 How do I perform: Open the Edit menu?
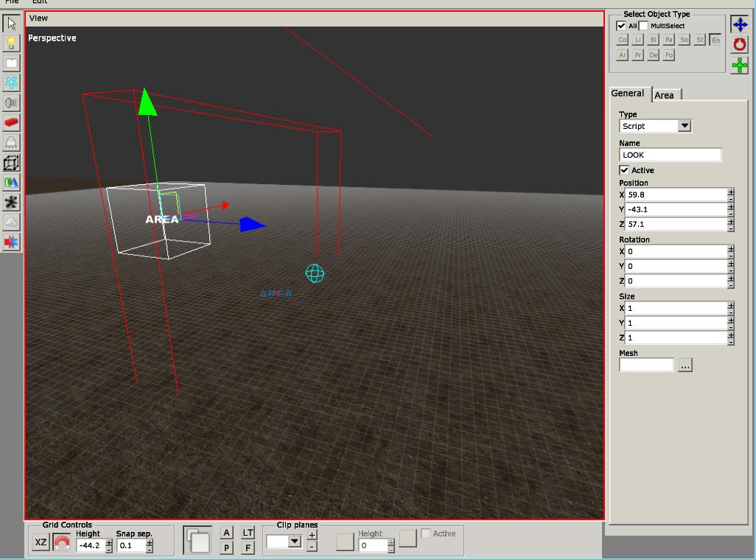[40, 2]
